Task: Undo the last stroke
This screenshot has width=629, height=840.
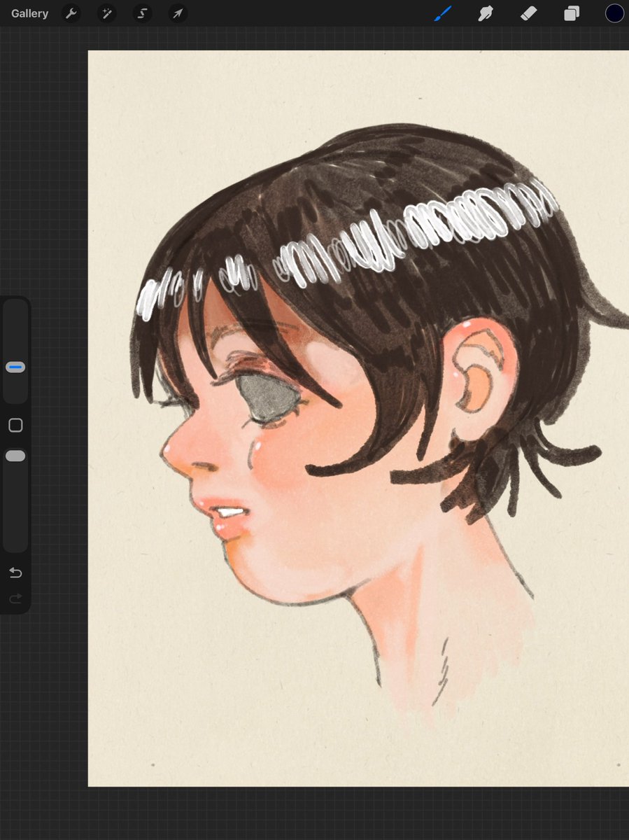Action: (x=15, y=573)
